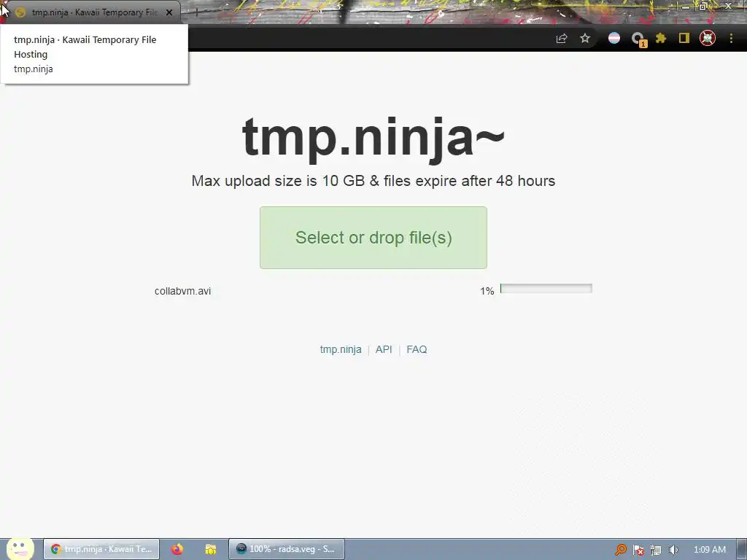Minimize the Chrome window
This screenshot has height=560, width=747.
pos(685,6)
